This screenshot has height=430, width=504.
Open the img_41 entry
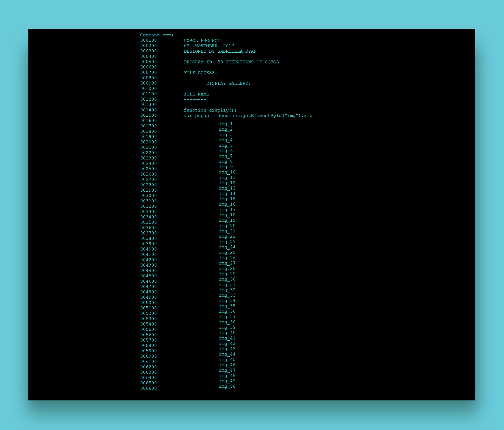pyautogui.click(x=227, y=338)
